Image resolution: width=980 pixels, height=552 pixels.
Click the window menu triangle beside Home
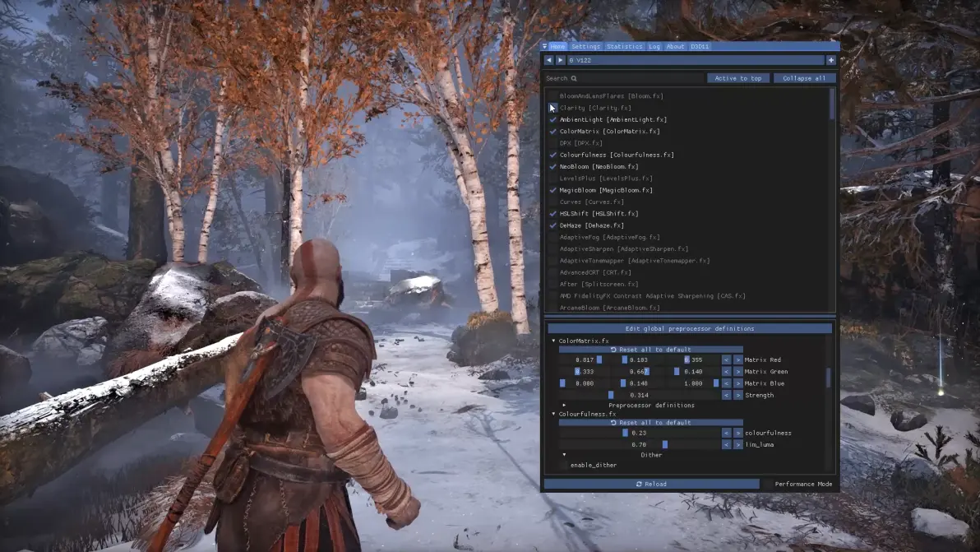(544, 47)
